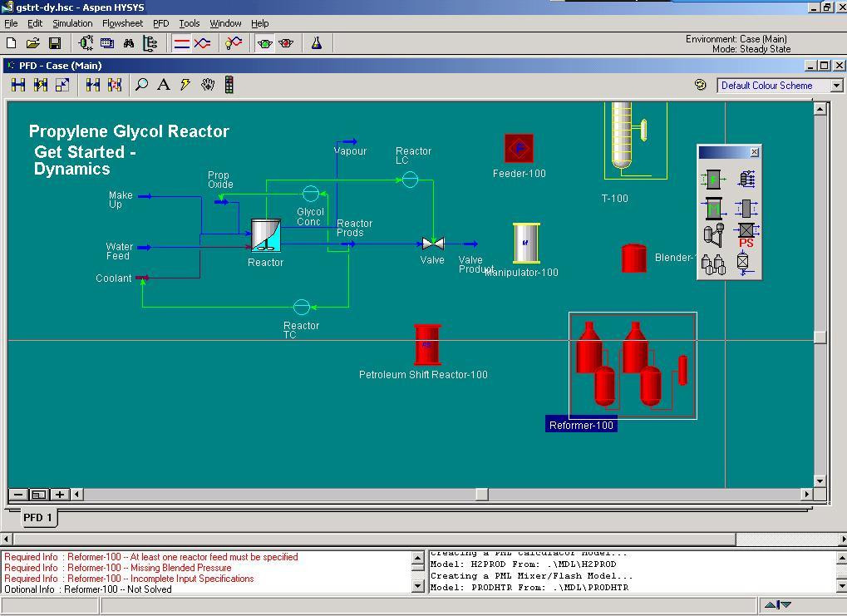Click the zoom out minus button
The height and width of the screenshot is (616, 847).
(x=17, y=494)
